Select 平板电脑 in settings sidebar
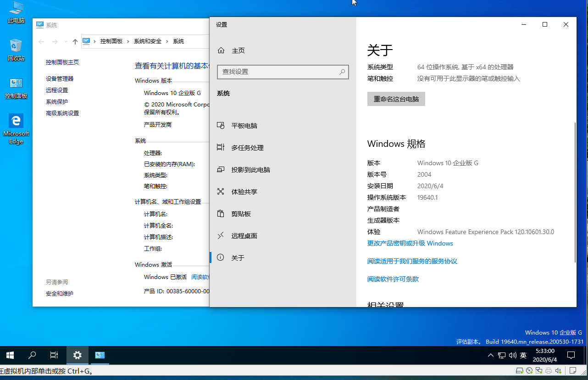588x380 pixels. [283, 126]
